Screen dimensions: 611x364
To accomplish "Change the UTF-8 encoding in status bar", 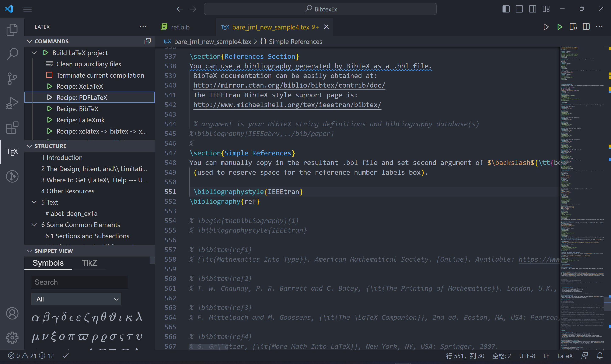I will point(527,356).
